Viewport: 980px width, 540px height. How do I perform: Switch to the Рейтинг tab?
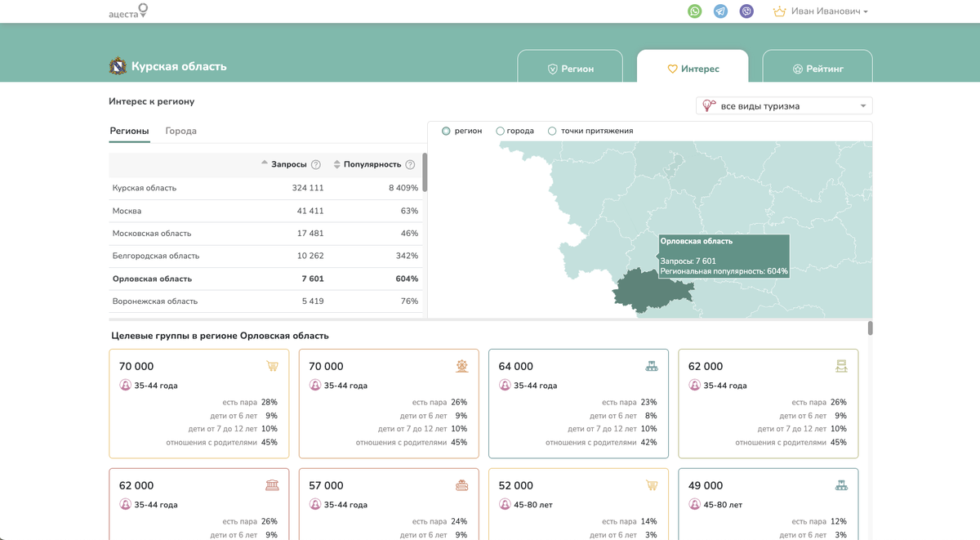(x=817, y=68)
